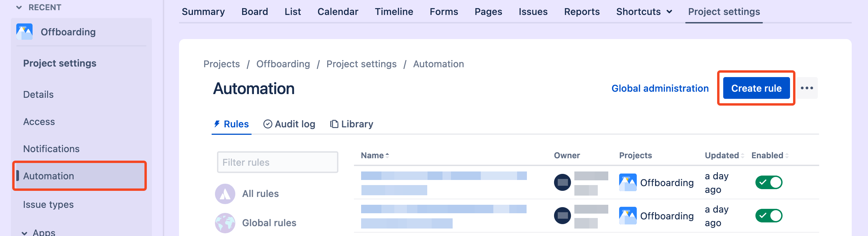Click the Project settings breadcrumb link
868x236 pixels.
tap(361, 64)
